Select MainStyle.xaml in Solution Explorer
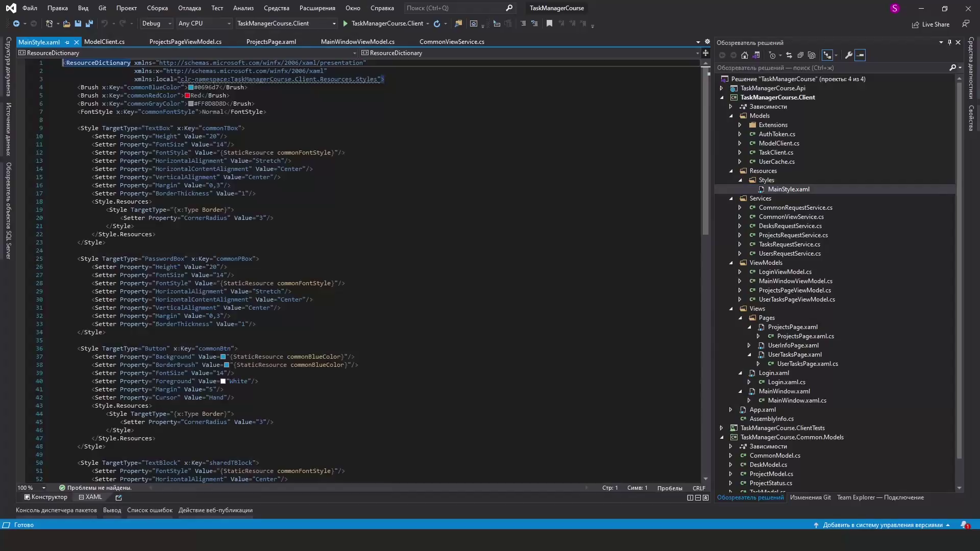 coord(788,189)
